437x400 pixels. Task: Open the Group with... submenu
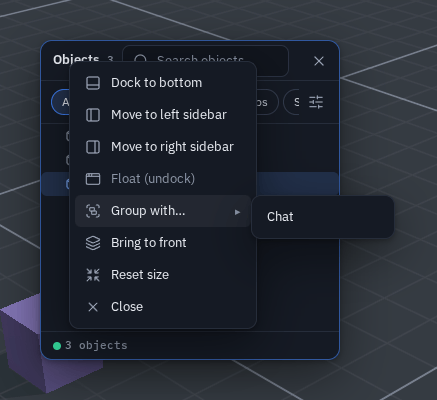163,211
